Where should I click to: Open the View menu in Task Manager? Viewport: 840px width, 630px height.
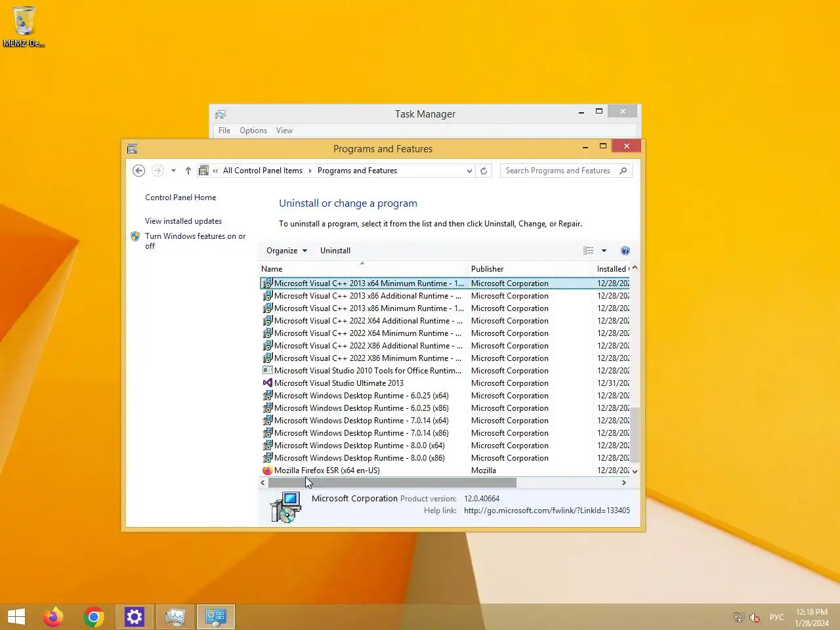284,131
